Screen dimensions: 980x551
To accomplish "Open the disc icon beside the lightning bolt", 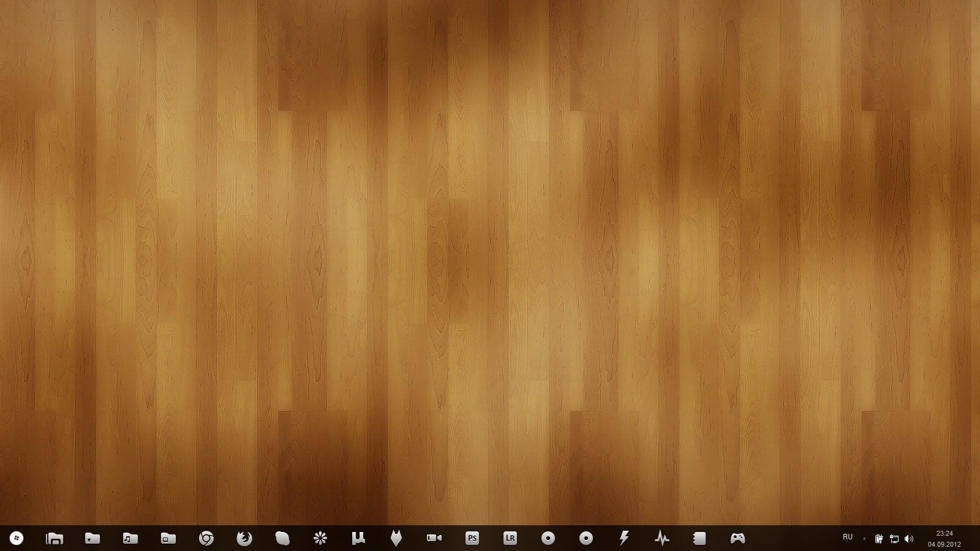I will tap(586, 539).
